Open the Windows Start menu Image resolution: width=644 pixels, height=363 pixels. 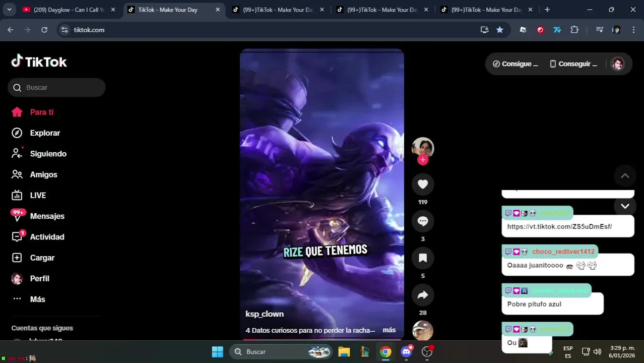pos(217,351)
